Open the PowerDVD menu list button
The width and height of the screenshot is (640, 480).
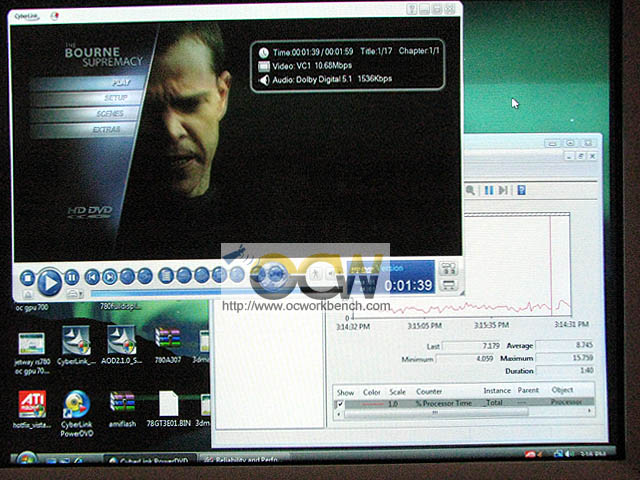pos(166,276)
